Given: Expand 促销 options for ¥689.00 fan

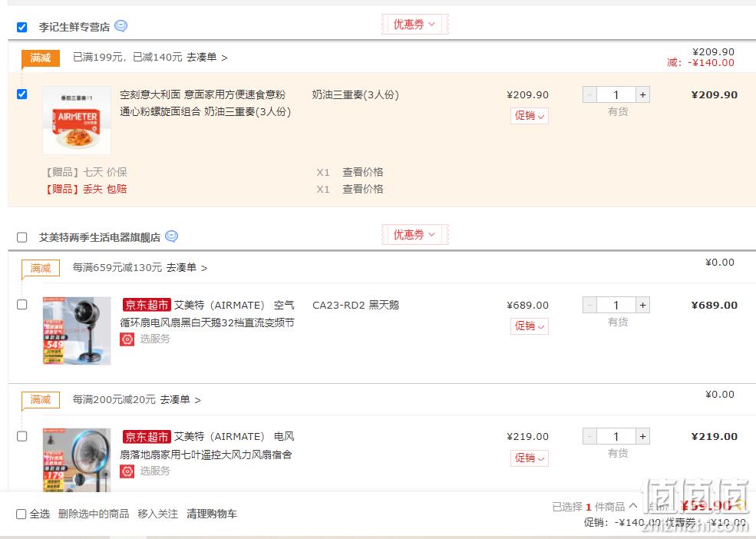Looking at the screenshot, I should [x=530, y=326].
